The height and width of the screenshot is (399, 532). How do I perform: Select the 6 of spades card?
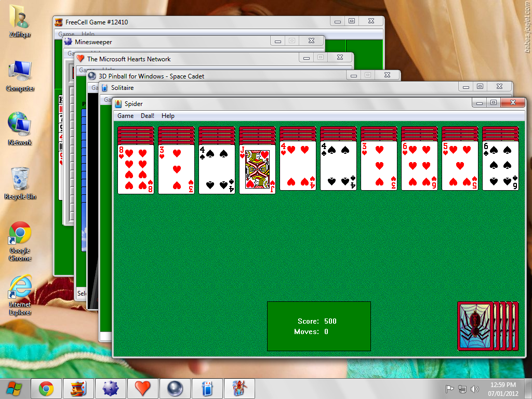coord(500,166)
